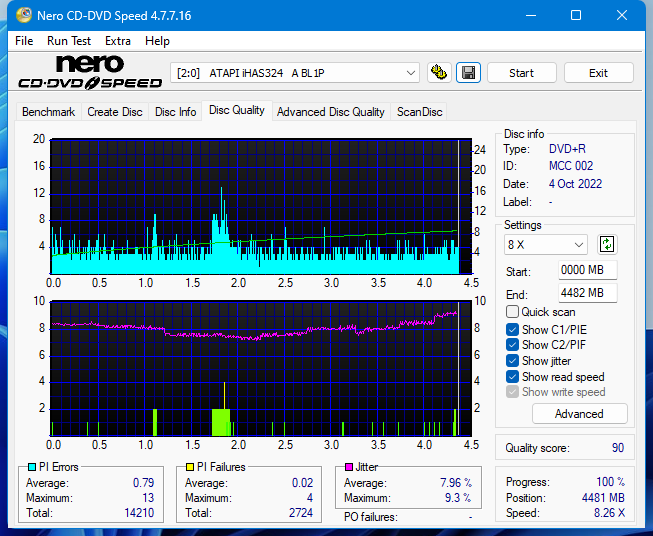Open the Extra menu
This screenshot has width=653, height=536.
(x=118, y=41)
